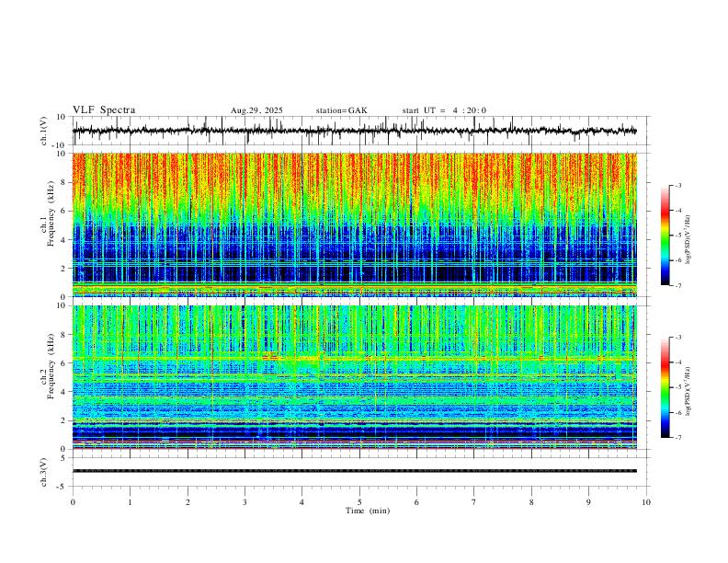Click the "8" tick on ch.2 frequency axis

click(x=64, y=335)
